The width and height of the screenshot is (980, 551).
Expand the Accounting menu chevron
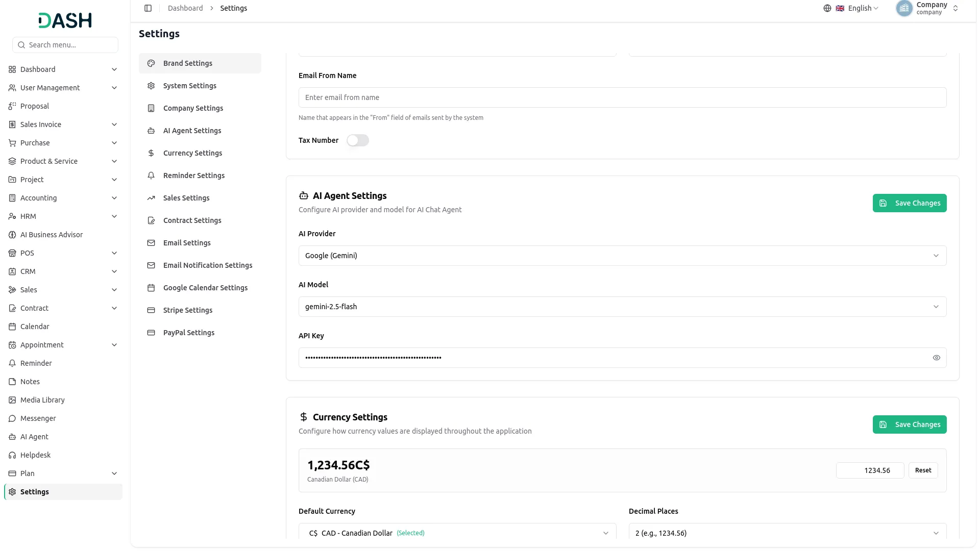tap(114, 198)
